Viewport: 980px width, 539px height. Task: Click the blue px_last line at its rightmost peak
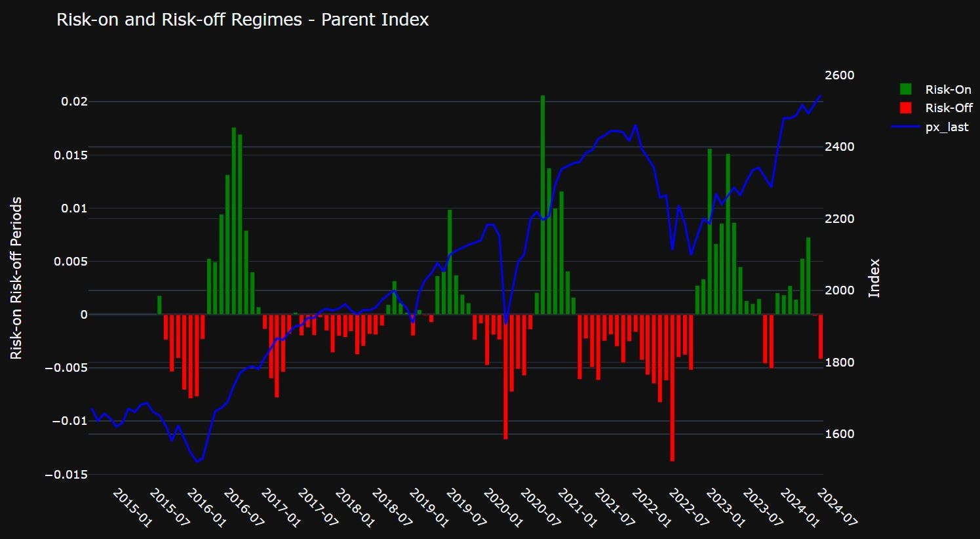819,96
